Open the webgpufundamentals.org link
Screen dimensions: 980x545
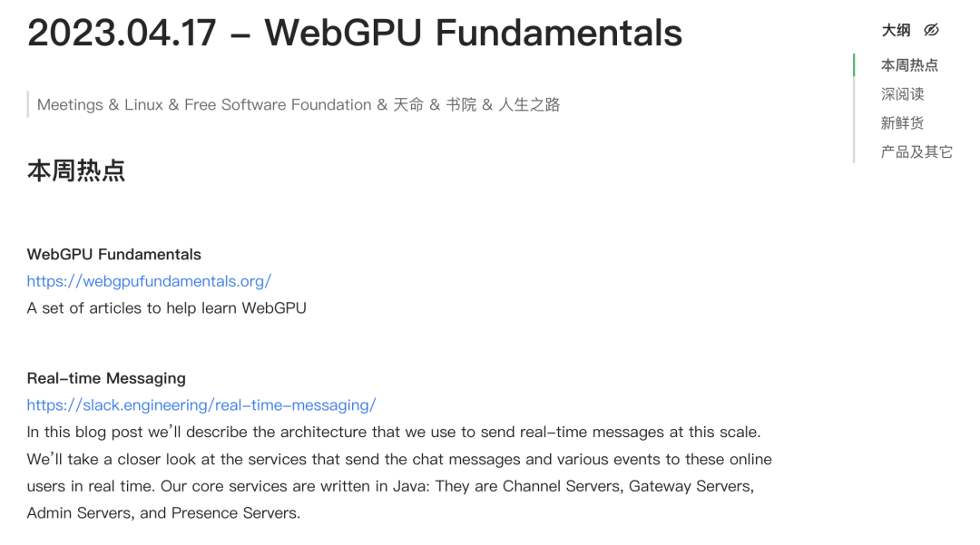tap(149, 281)
